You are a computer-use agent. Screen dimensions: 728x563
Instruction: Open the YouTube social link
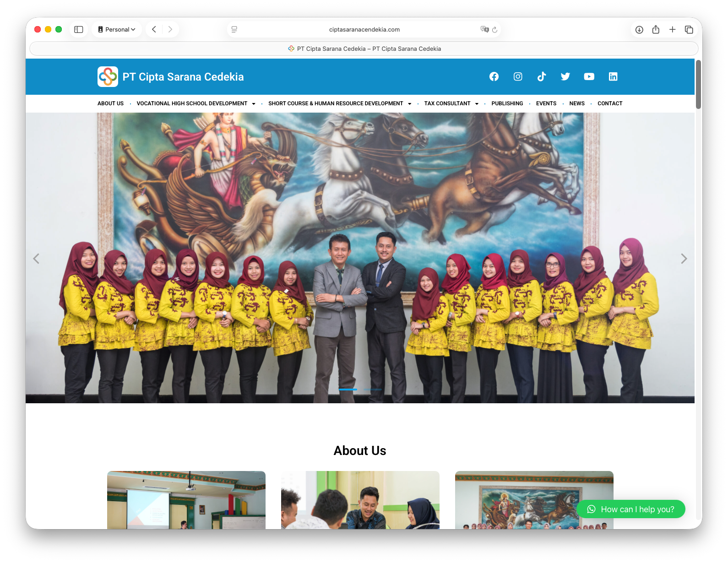pyautogui.click(x=589, y=76)
